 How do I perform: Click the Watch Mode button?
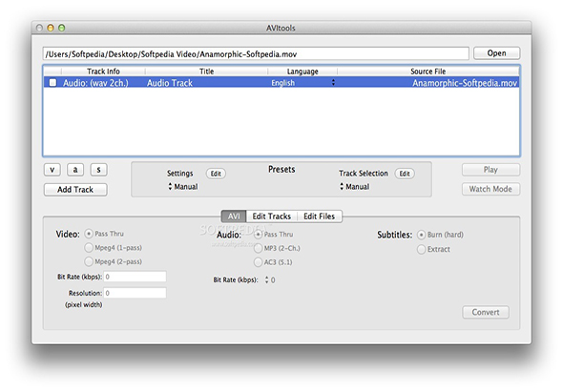coord(490,189)
